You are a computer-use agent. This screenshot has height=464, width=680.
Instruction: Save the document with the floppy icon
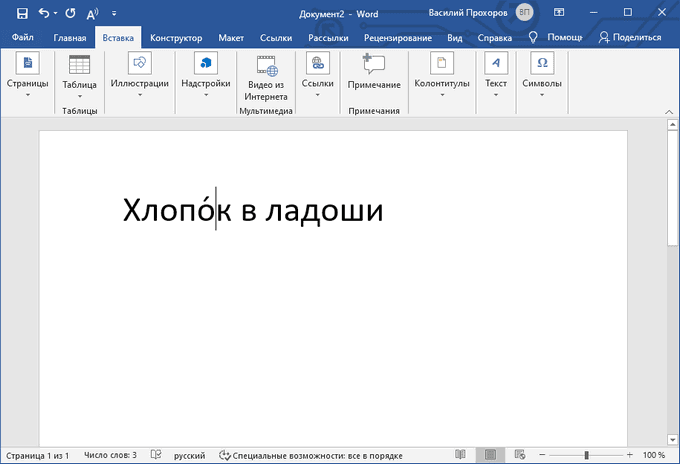coord(22,13)
